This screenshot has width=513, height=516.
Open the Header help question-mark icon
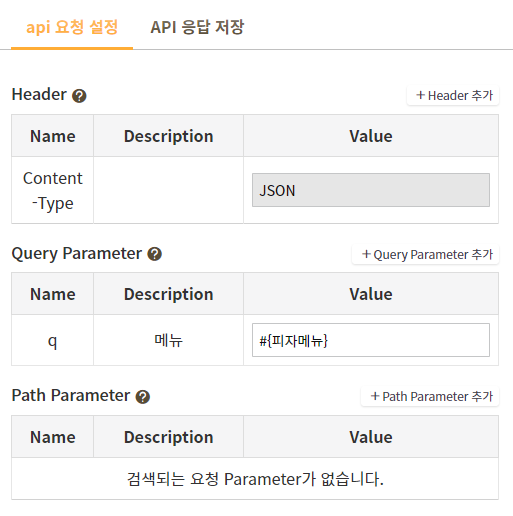coord(79,96)
